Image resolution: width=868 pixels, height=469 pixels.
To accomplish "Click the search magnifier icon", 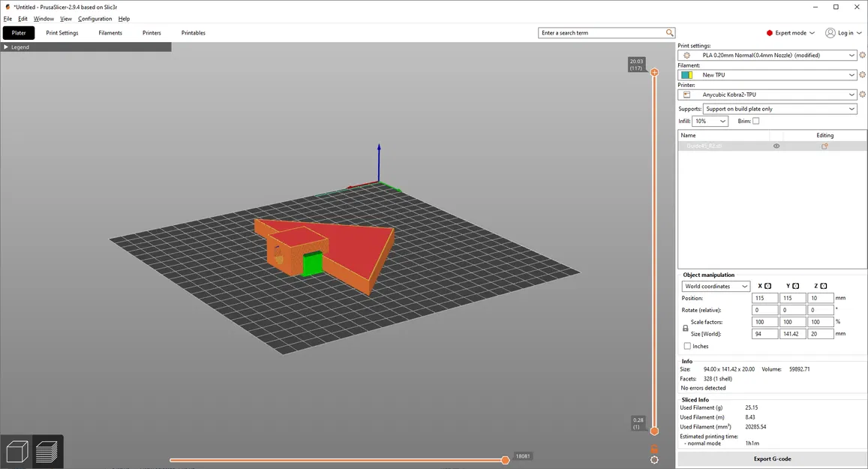I will (x=670, y=32).
